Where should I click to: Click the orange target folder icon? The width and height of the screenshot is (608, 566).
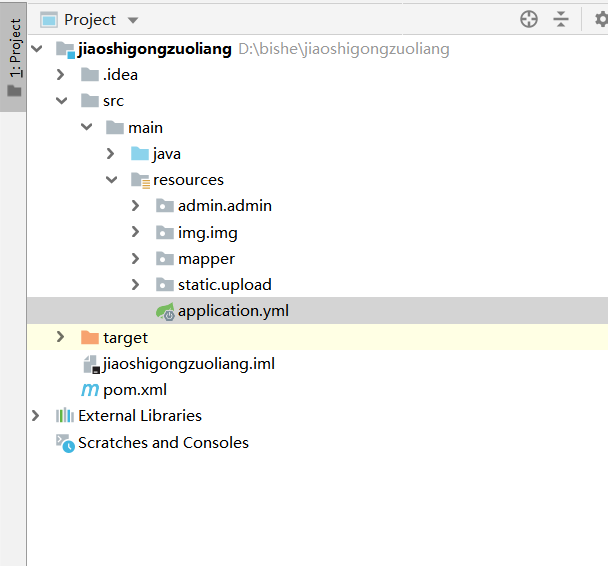pyautogui.click(x=90, y=338)
